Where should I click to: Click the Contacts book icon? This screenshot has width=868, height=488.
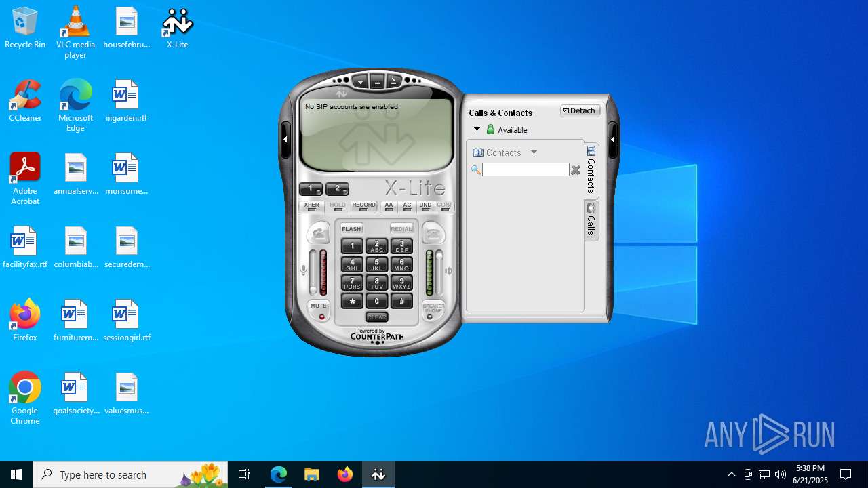coord(478,152)
